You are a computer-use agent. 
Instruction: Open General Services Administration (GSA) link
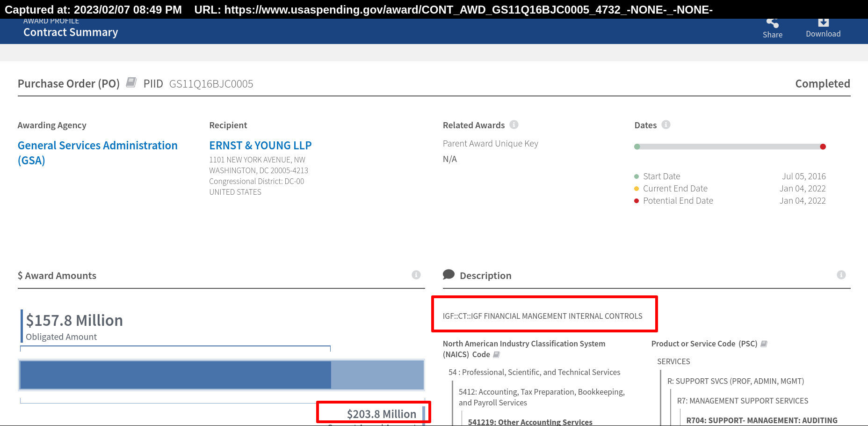(x=97, y=153)
